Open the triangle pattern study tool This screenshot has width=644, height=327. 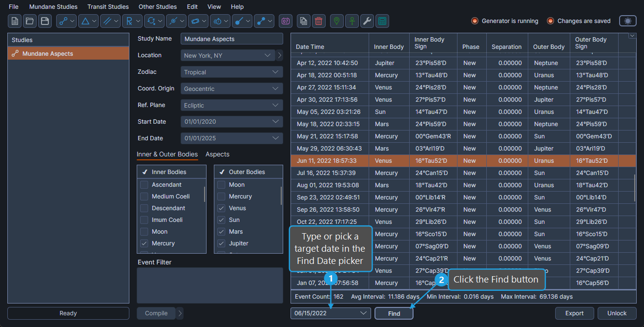point(88,21)
